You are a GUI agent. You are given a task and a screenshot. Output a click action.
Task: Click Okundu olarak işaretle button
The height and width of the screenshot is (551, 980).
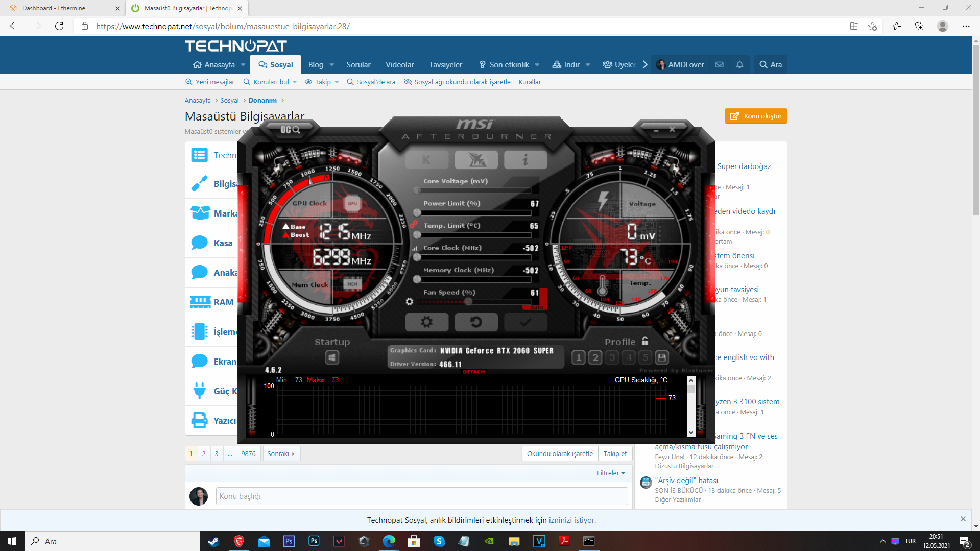click(560, 453)
